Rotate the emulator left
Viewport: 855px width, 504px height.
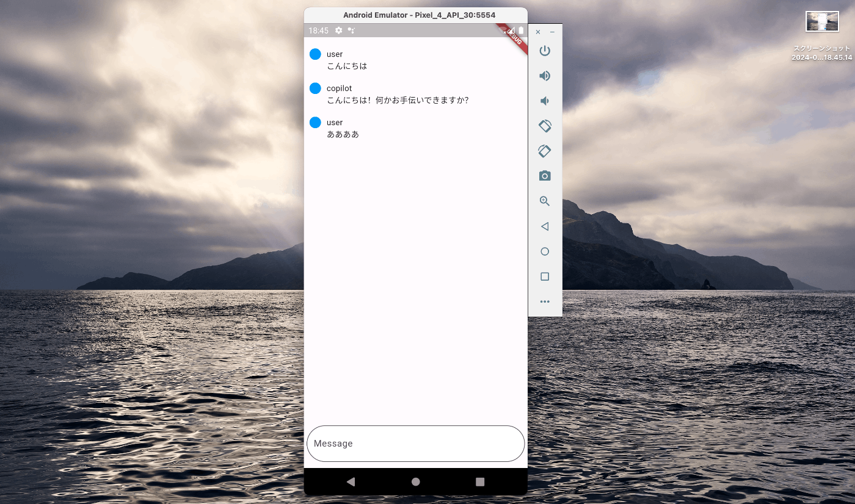[x=545, y=126]
